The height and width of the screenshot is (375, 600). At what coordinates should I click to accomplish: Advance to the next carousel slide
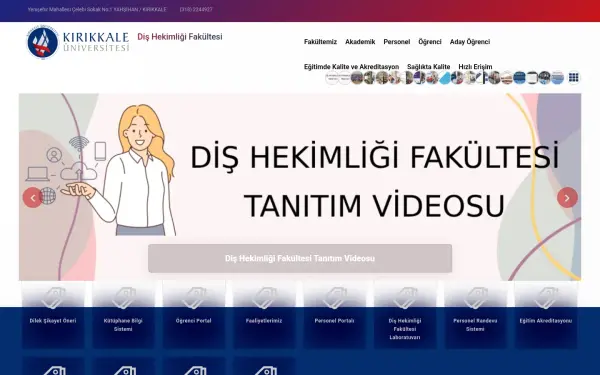tap(567, 197)
